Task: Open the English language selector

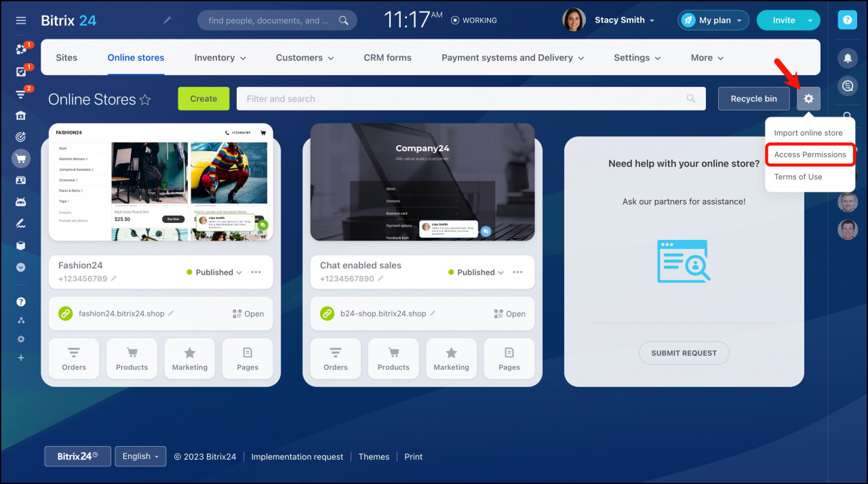Action: pyautogui.click(x=140, y=456)
